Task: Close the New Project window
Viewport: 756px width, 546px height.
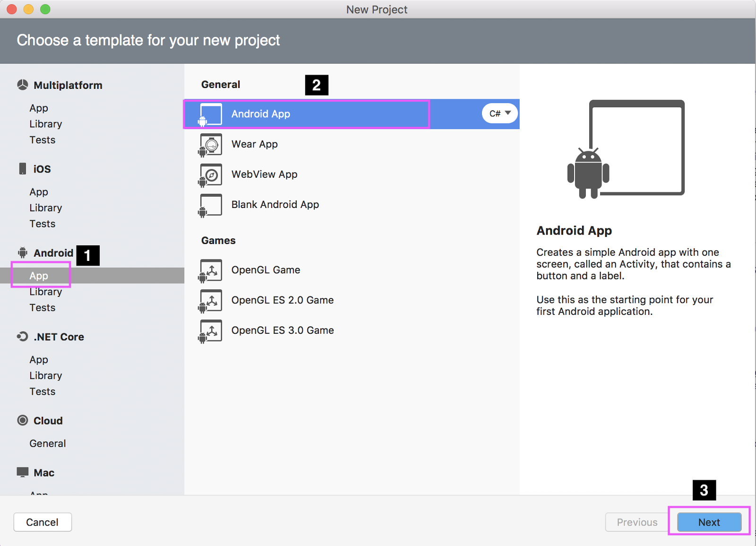Action: 12,9
